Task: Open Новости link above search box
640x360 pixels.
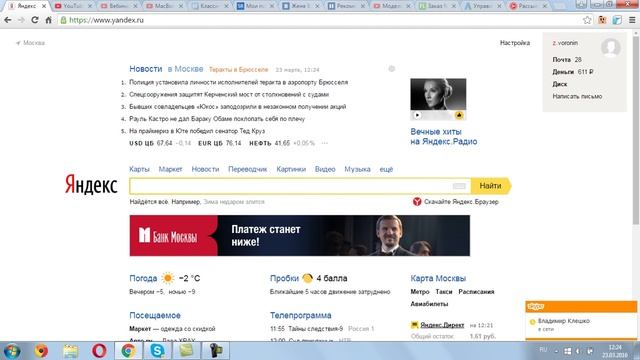Action: [x=205, y=169]
